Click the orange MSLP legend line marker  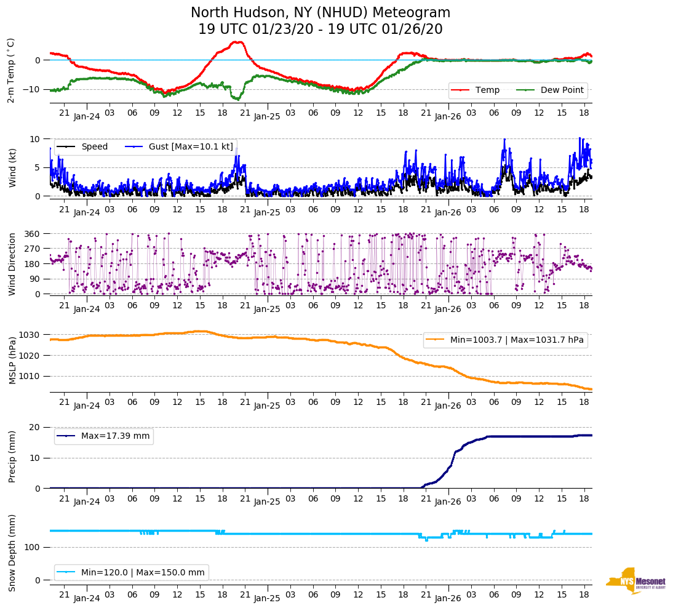point(436,340)
